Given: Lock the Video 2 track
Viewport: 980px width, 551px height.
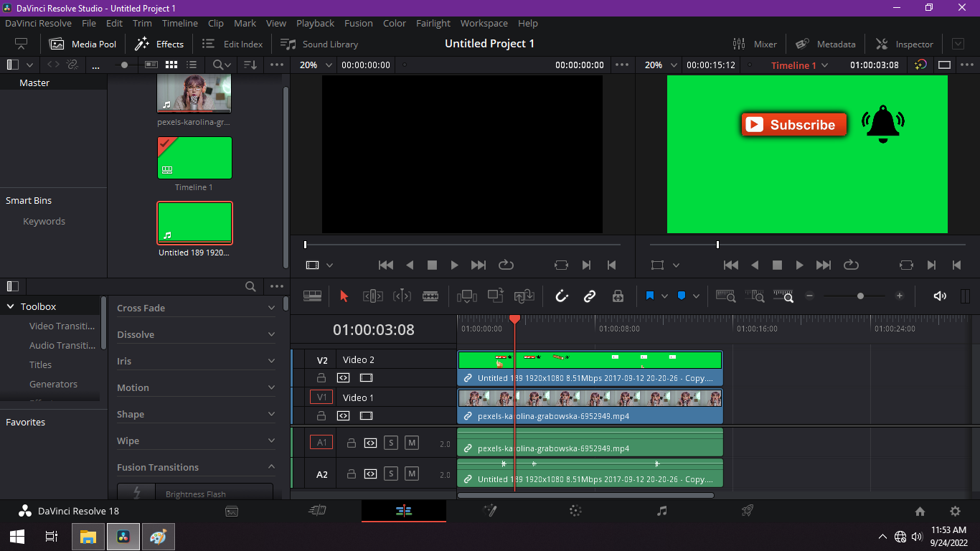Looking at the screenshot, I should 321,377.
